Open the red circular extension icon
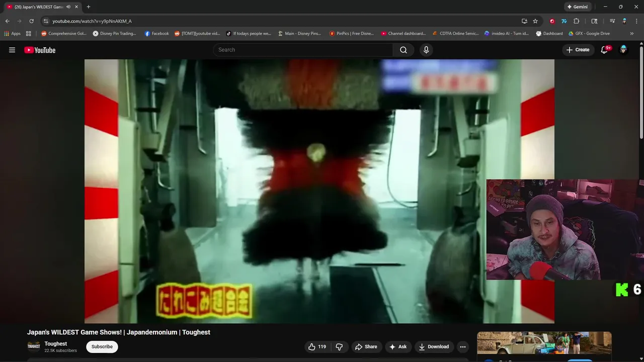This screenshot has height=362, width=644. [x=552, y=21]
